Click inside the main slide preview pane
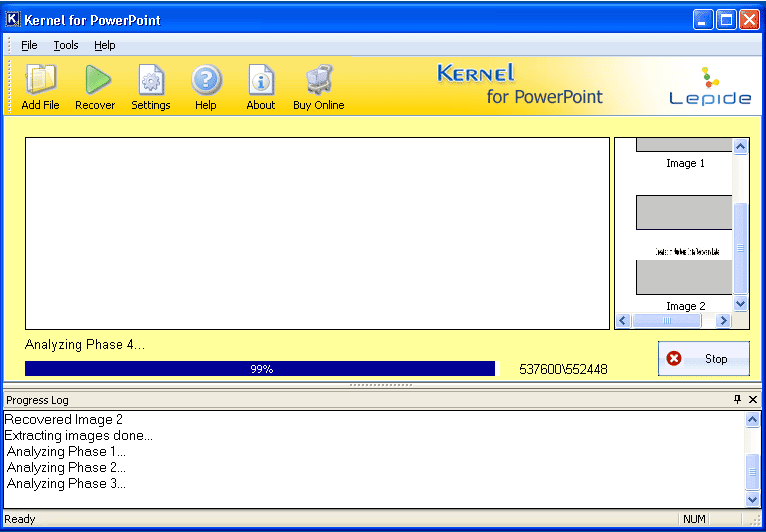This screenshot has height=532, width=766. (318, 234)
